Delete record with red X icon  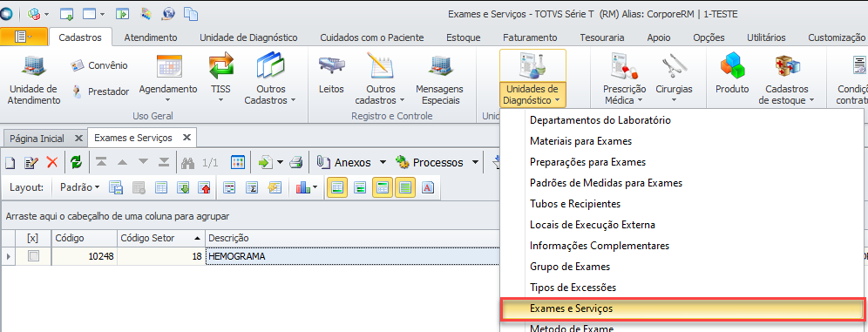pyautogui.click(x=52, y=163)
